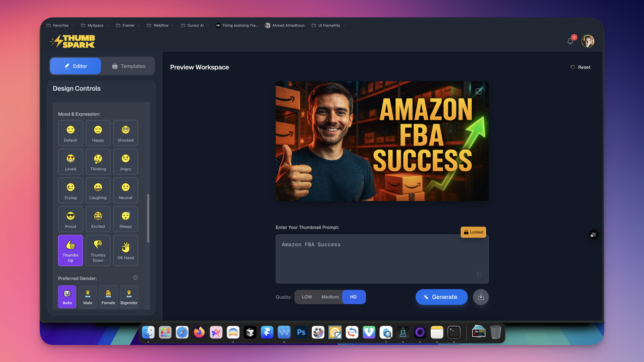This screenshot has height=362, width=644.
Task: Select the Thumbs Down gesture
Action: [98, 250]
